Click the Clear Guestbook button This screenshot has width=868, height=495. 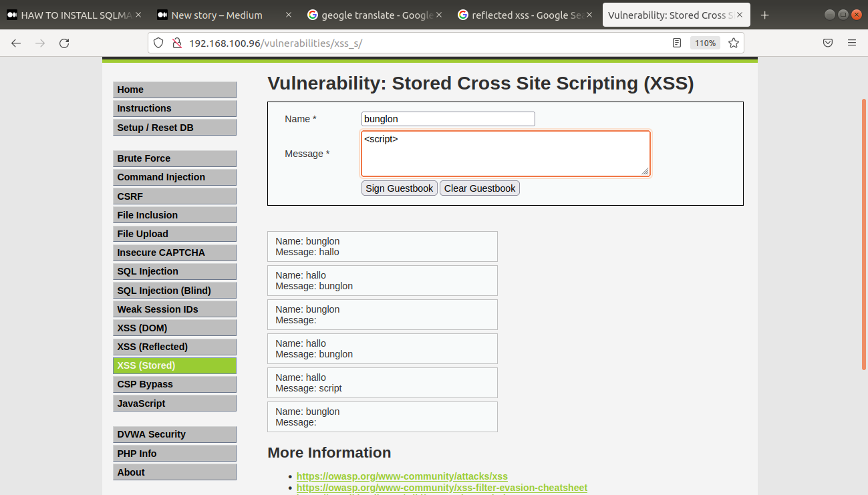pyautogui.click(x=480, y=188)
